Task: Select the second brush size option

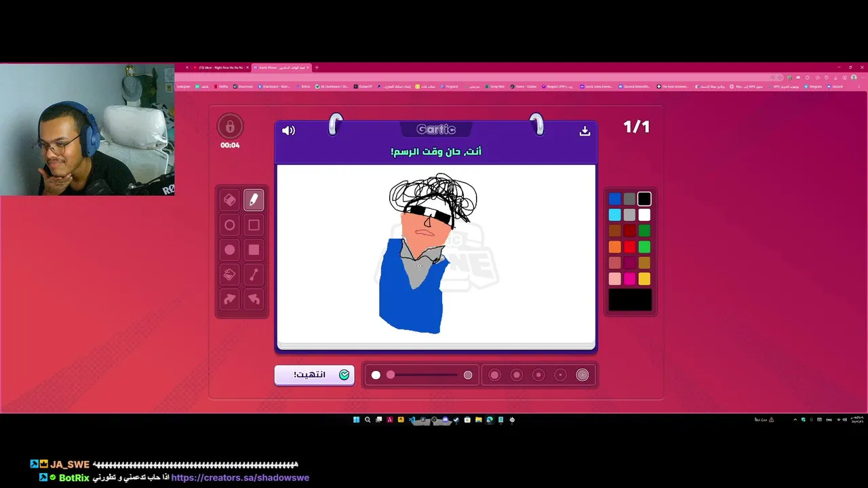Action: pos(517,375)
